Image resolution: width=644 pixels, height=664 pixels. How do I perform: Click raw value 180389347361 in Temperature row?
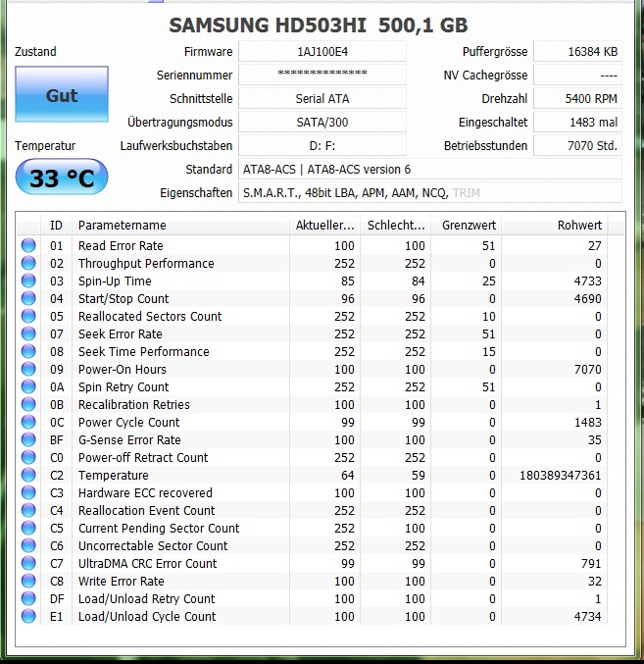click(x=561, y=475)
